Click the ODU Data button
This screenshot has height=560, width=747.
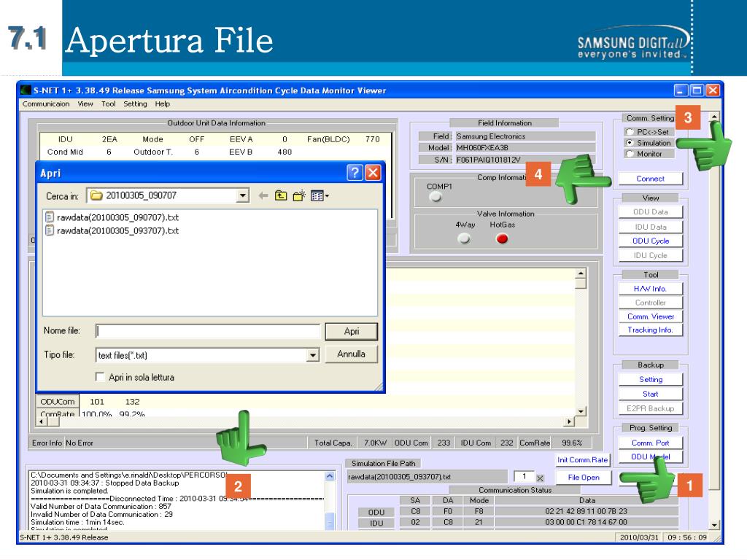(650, 212)
